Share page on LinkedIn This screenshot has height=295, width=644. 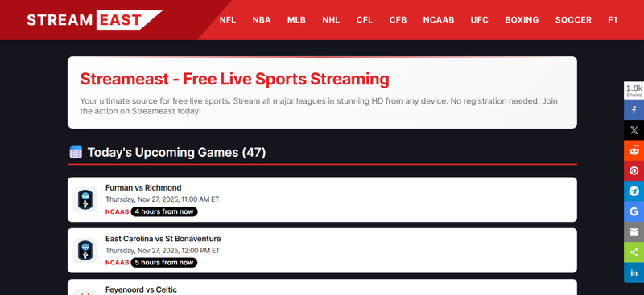(x=634, y=272)
